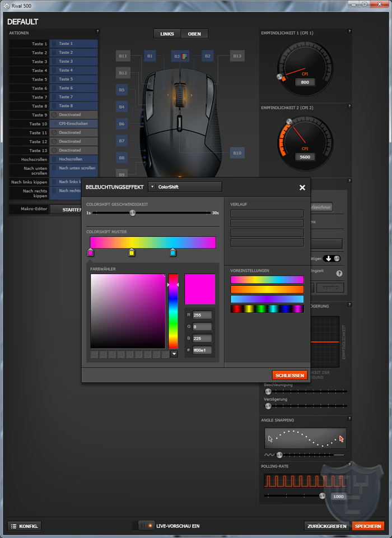
Task: Click the SPEICHERN button
Action: [368, 526]
